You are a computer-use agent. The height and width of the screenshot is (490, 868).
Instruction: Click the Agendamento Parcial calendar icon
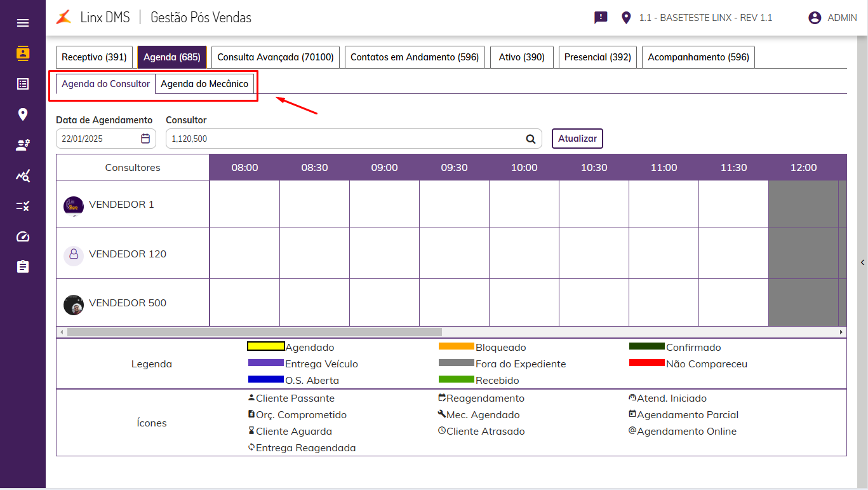click(632, 414)
